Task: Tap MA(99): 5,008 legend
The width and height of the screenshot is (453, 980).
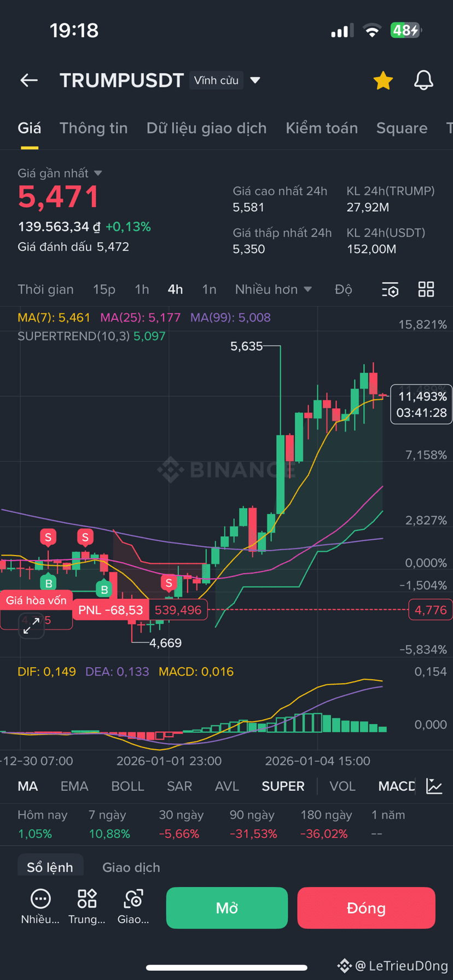Action: click(230, 318)
